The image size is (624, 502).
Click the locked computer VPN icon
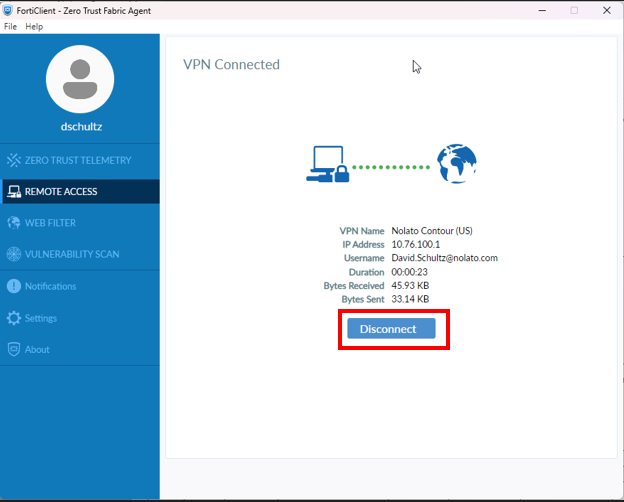328,164
